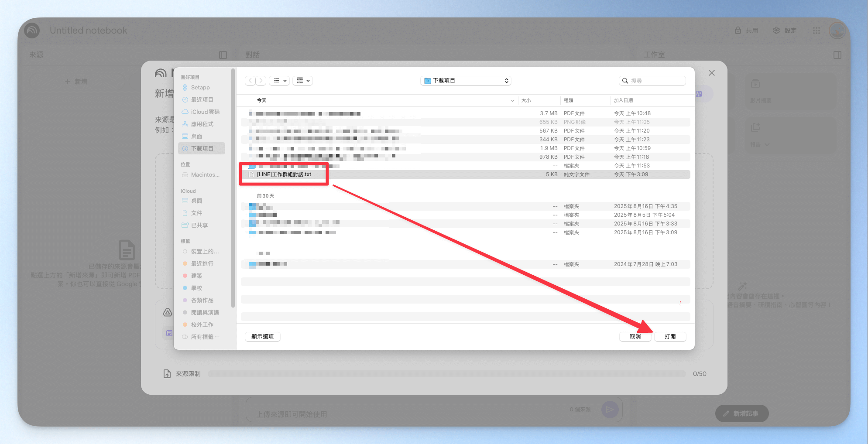
Task: Open 最近項目 in the sidebar
Action: pyautogui.click(x=202, y=100)
